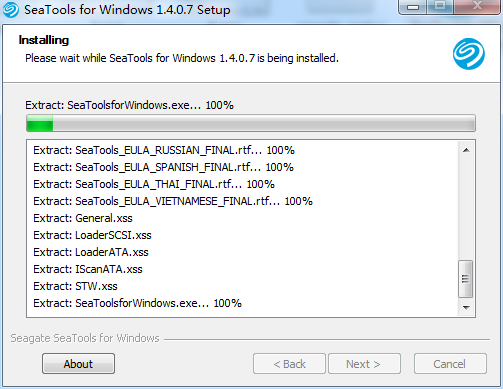Click the disabled Next button
Image resolution: width=503 pixels, height=389 pixels.
364,364
